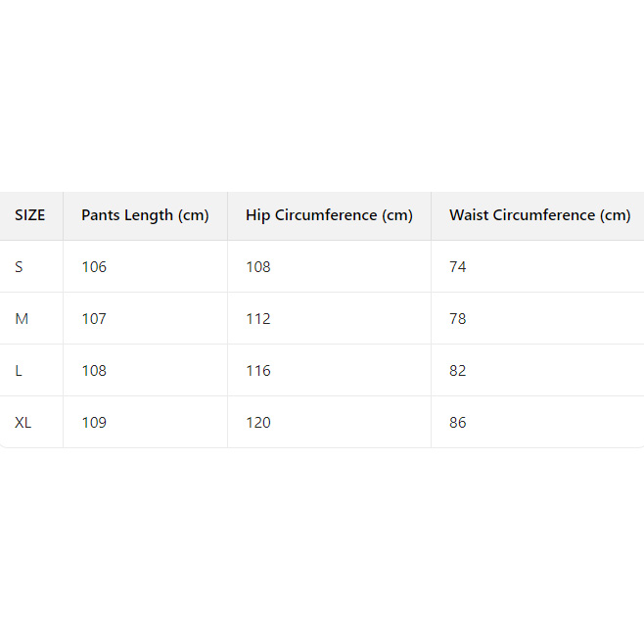Image resolution: width=644 pixels, height=644 pixels.
Task: Click the Pants Length (cm) header
Action: coord(145,215)
